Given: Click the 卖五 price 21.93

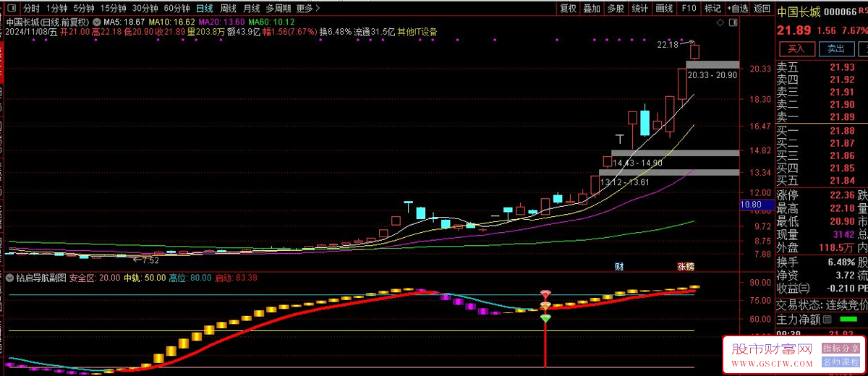Looking at the screenshot, I should (x=842, y=67).
